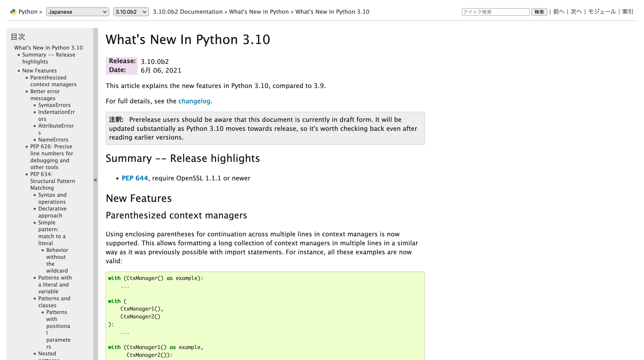
Task: Open breadcrumb link 3.10.0b2 Documentation
Action: tap(187, 12)
